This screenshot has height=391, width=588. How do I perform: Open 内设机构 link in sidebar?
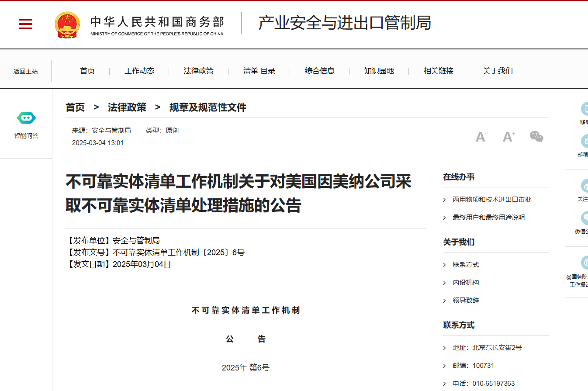[466, 283]
